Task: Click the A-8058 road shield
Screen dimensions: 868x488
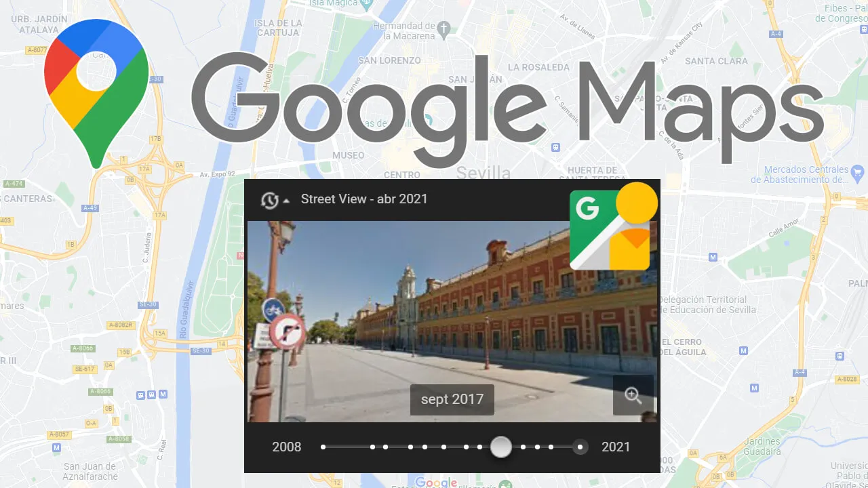Action: click(x=119, y=439)
